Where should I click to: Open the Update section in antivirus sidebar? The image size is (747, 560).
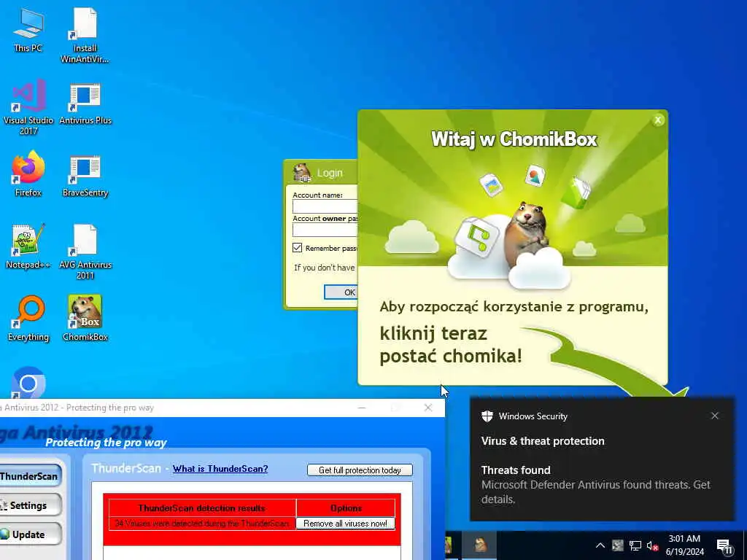pyautogui.click(x=31, y=534)
